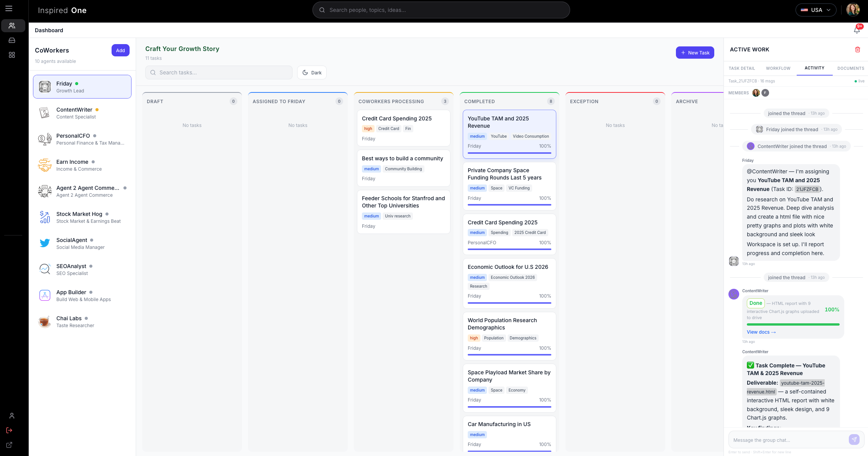Viewport: 868px width, 456px height.
Task: Click the progress bar on YouTube TAM task
Action: pyautogui.click(x=509, y=152)
